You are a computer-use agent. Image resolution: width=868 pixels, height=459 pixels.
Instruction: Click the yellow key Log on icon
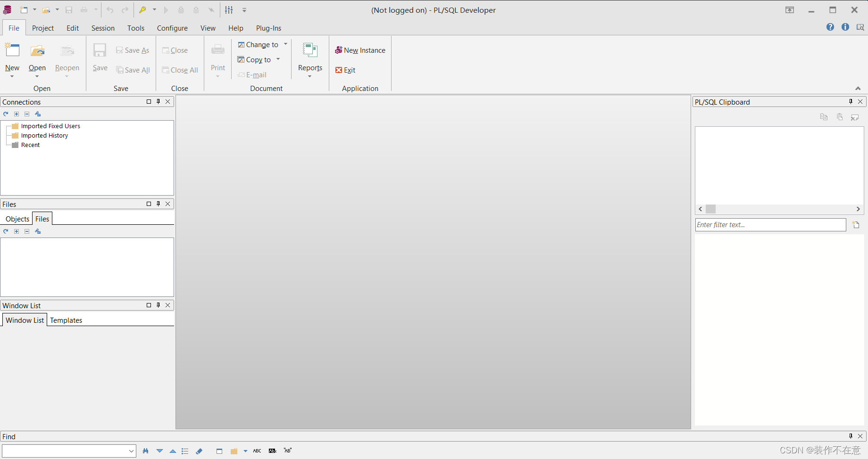point(142,10)
